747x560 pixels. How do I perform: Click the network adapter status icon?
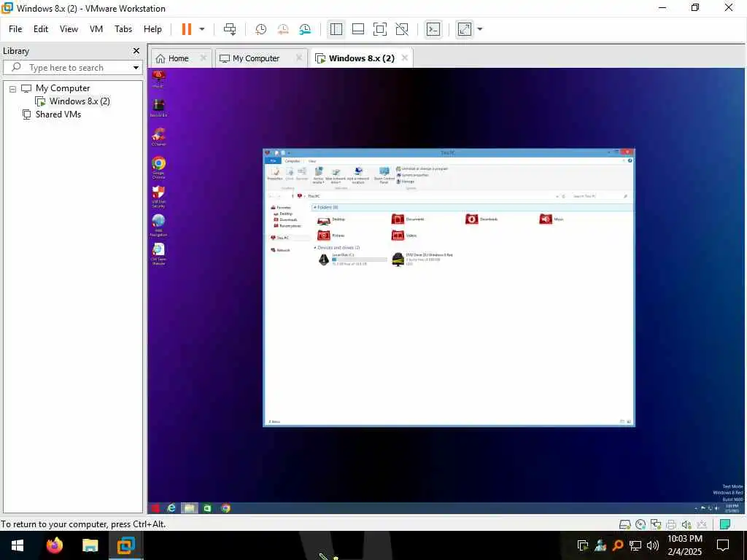(656, 525)
